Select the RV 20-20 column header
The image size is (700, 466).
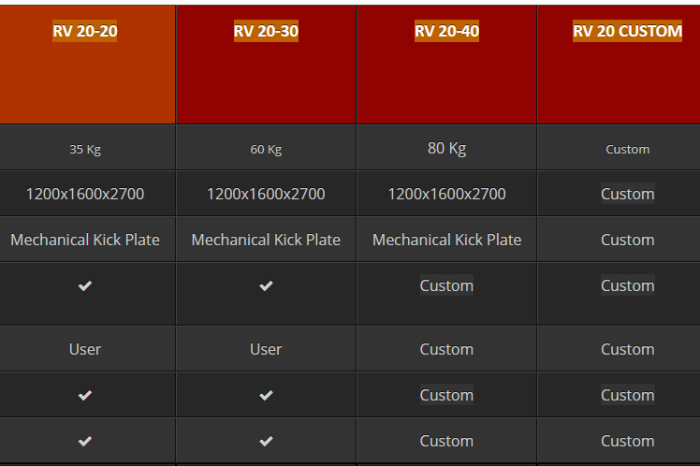85,31
